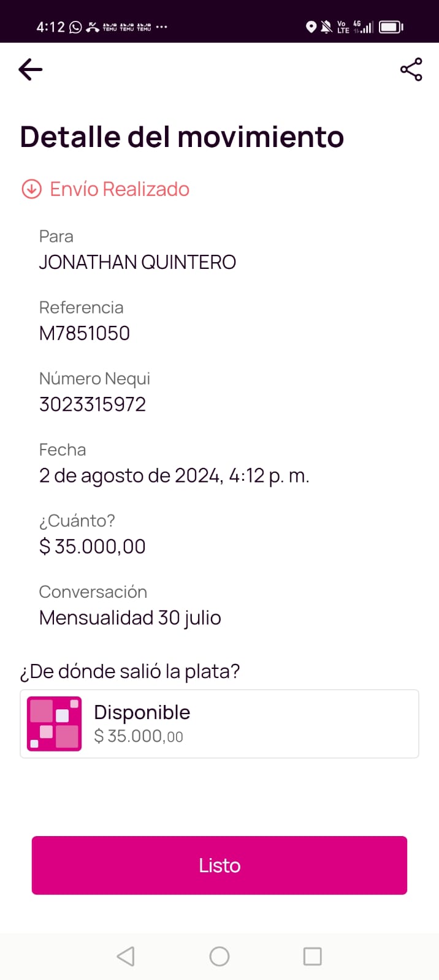Screen dimensions: 439x980
Task: Tap the three-dots overflow in the status bar
Action: click(162, 27)
